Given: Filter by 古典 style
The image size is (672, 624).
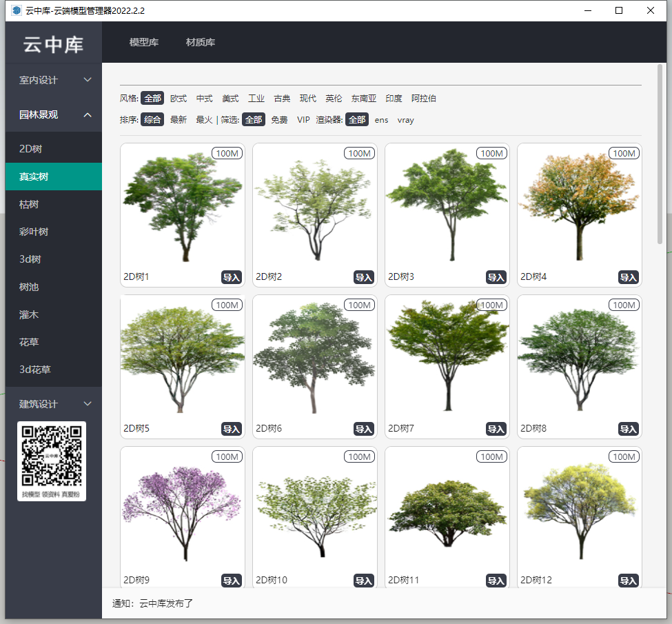Looking at the screenshot, I should (282, 98).
